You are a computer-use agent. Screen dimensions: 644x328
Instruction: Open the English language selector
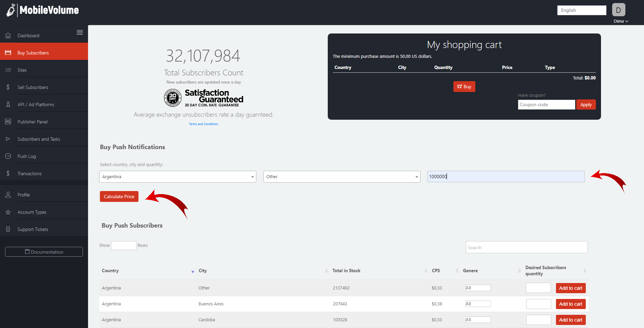point(581,10)
